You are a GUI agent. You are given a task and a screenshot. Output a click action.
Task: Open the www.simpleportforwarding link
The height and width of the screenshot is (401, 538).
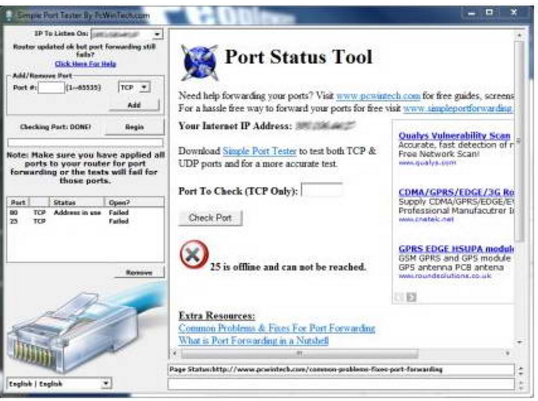[x=458, y=108]
